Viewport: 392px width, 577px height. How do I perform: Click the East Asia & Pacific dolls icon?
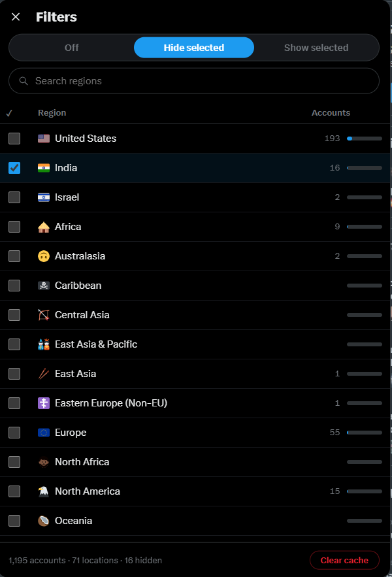[x=44, y=344]
